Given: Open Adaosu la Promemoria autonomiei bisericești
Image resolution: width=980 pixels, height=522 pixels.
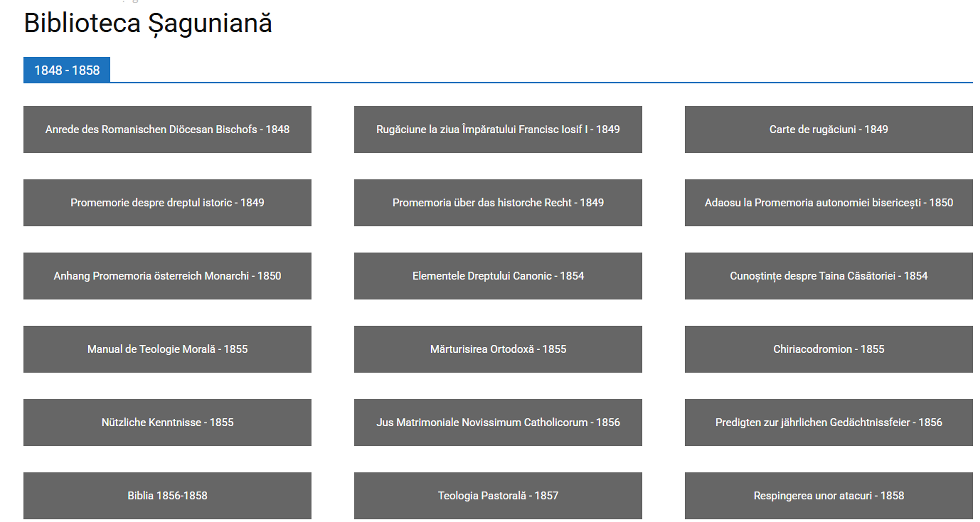Looking at the screenshot, I should (828, 202).
